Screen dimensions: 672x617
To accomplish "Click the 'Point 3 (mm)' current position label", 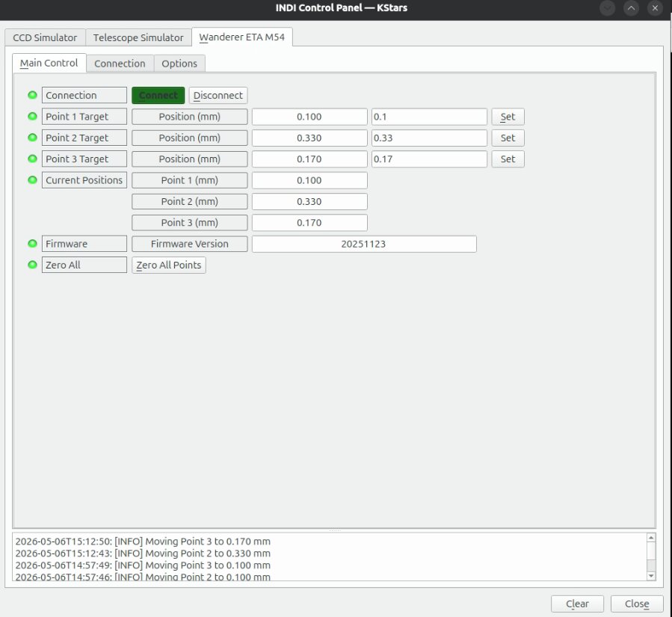I will [x=189, y=223].
